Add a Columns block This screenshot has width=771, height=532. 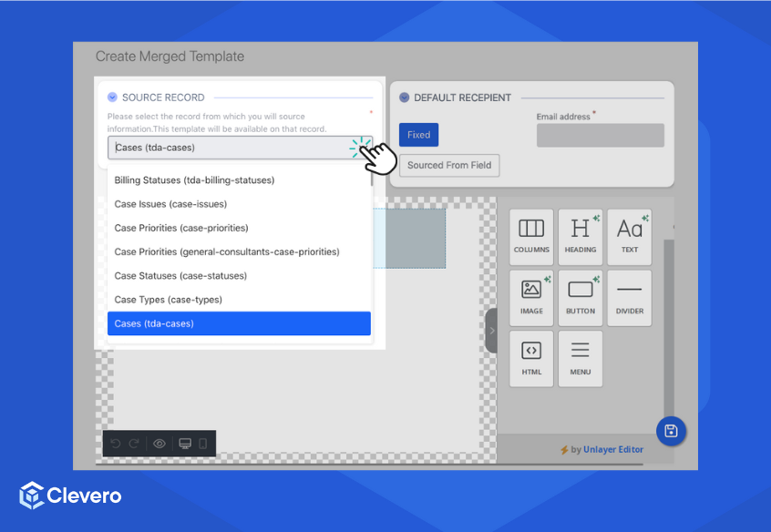(531, 237)
